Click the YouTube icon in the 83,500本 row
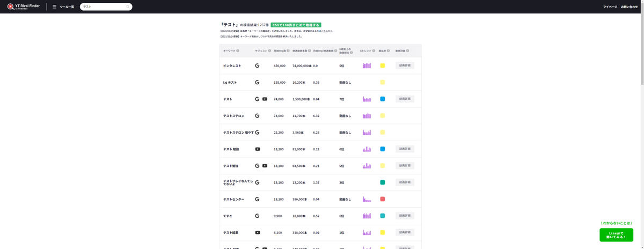Screen dimensions: 644x249 (265, 166)
